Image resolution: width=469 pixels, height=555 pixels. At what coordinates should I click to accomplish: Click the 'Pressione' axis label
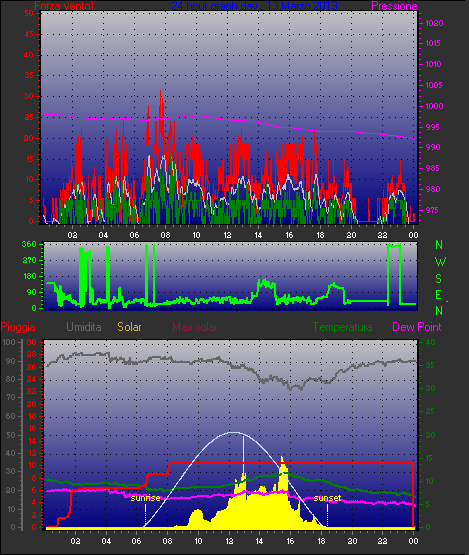[394, 6]
